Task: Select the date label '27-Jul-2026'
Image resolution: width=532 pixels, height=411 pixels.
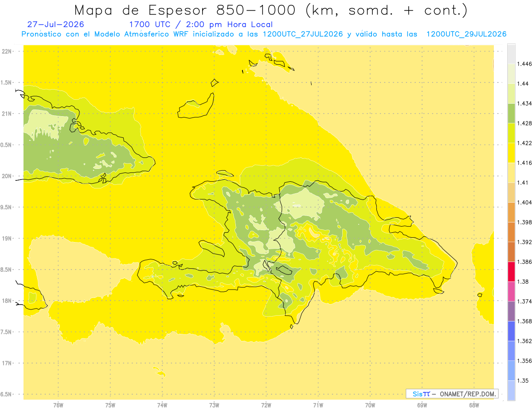Action: pos(56,24)
